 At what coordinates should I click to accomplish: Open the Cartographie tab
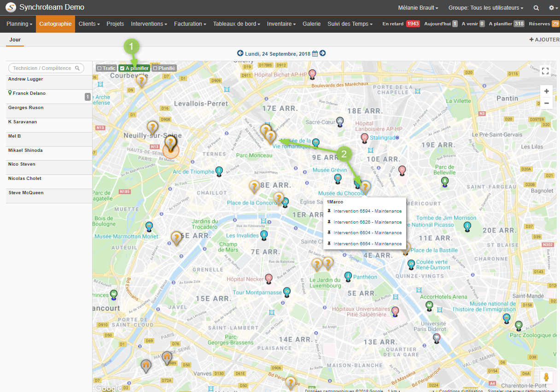[x=55, y=24]
